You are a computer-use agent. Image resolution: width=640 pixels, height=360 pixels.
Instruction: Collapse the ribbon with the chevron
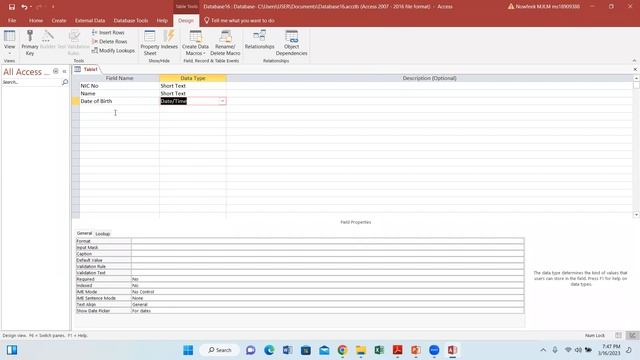click(634, 60)
